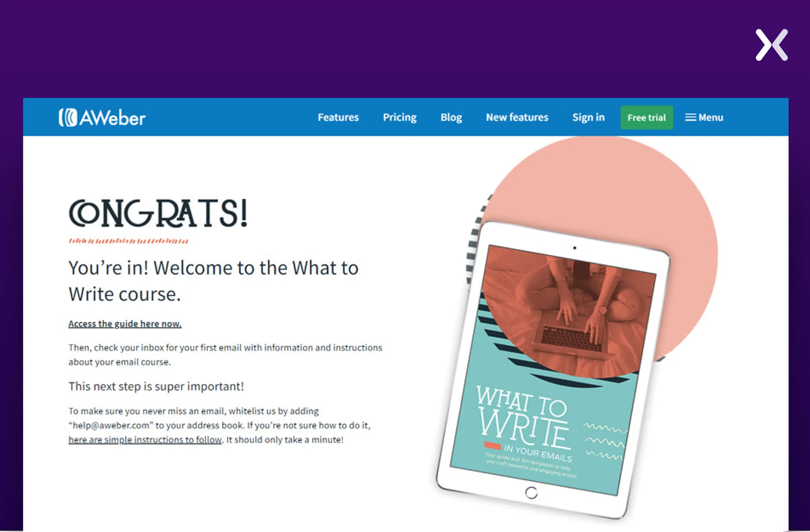Click the Pricing menu item
This screenshot has height=532, width=810.
[x=399, y=117]
